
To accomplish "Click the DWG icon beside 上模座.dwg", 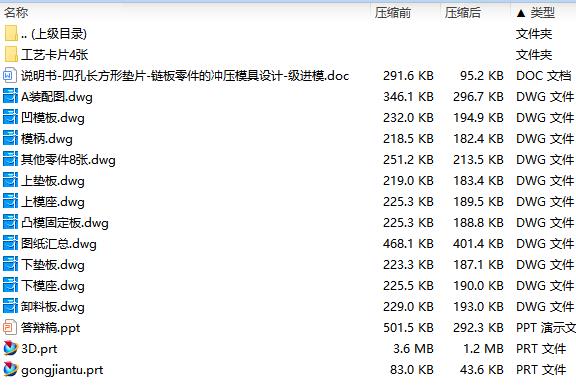I will (x=10, y=201).
